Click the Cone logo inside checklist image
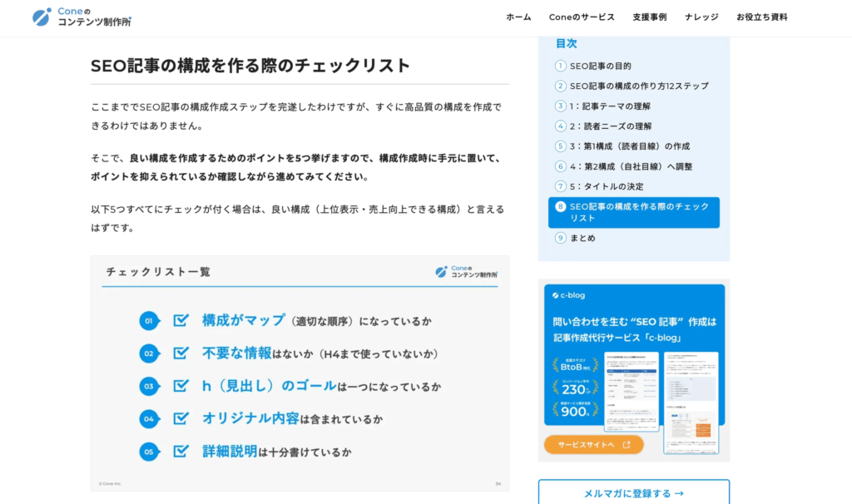Screen dimensions: 852x504 pos(466,272)
